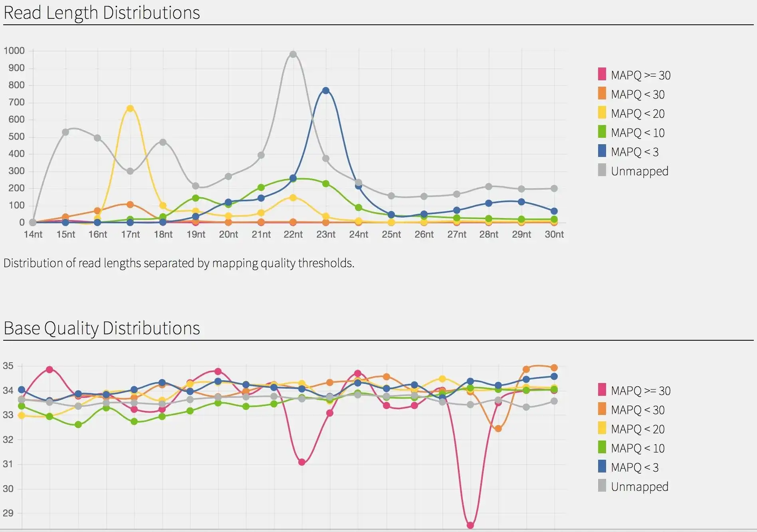Click pink MAPQ >= 30 swatch in Read Length legend

tap(602, 74)
